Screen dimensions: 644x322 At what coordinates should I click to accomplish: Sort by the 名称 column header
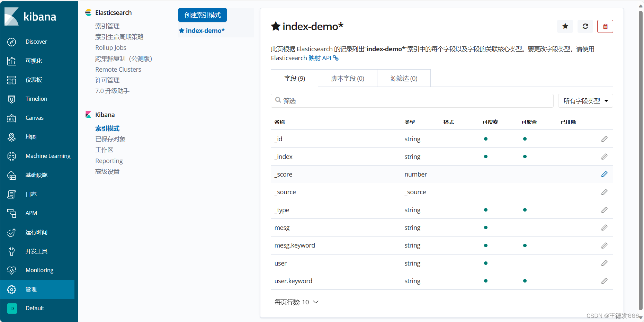tap(280, 122)
